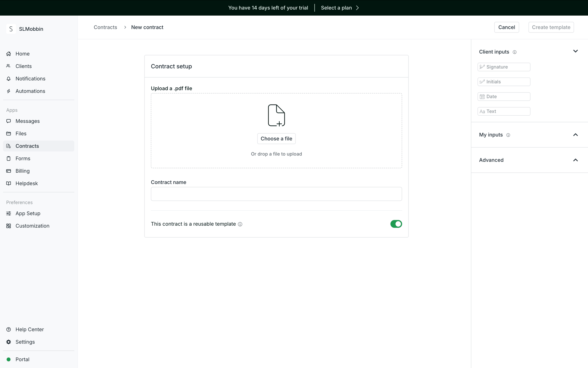The height and width of the screenshot is (368, 588).
Task: Click the Help Center question icon
Action: [x=9, y=329]
